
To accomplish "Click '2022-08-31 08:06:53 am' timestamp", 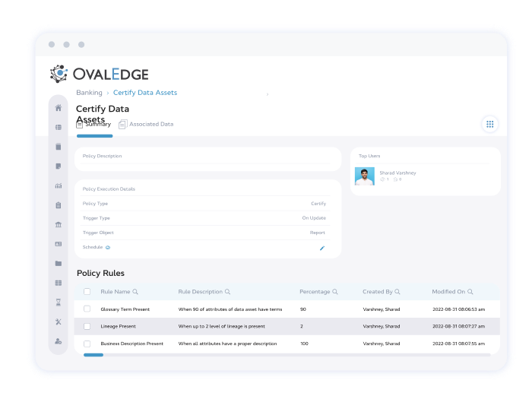I will [x=459, y=309].
